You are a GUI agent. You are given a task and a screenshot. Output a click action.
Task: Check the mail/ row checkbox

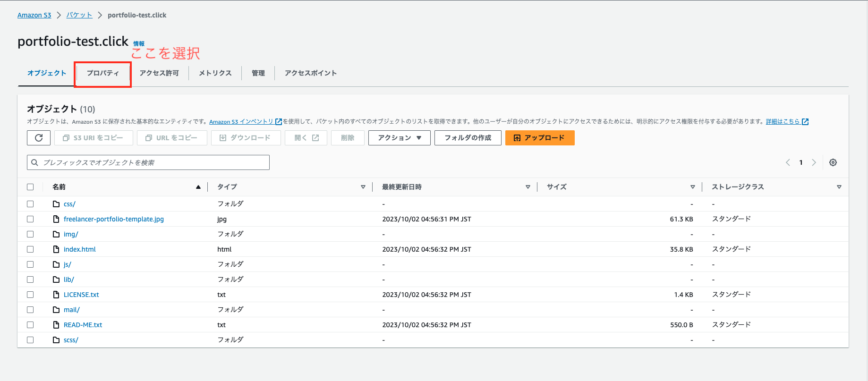(x=30, y=310)
